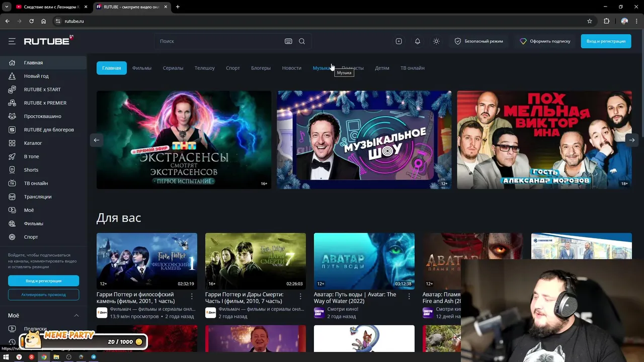This screenshot has height=362, width=644.
Task: Open RUTUBE x START in sidebar
Action: click(43, 89)
